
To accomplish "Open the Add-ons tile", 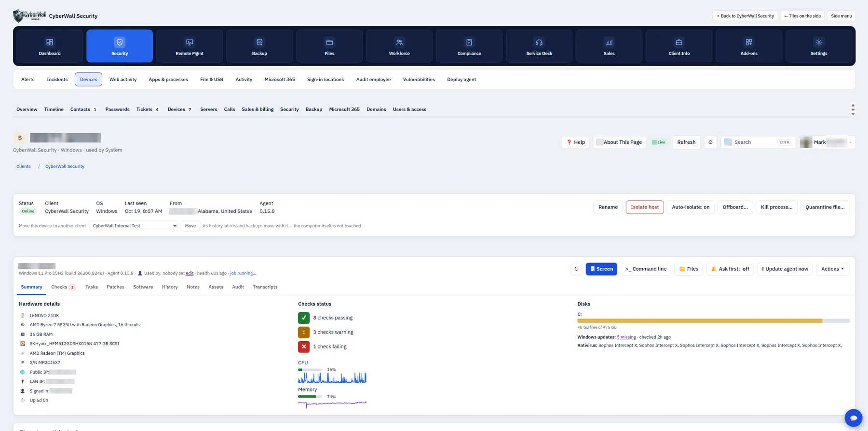I will [749, 46].
